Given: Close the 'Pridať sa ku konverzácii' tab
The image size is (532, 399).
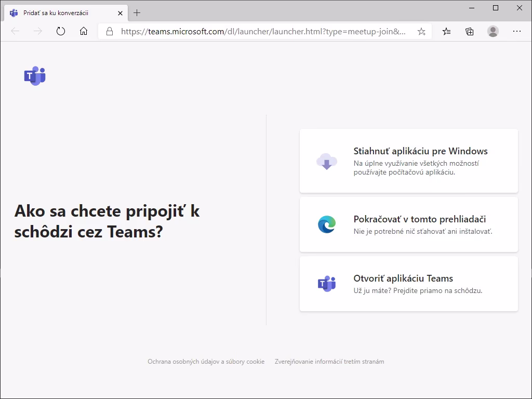Looking at the screenshot, I should [120, 13].
